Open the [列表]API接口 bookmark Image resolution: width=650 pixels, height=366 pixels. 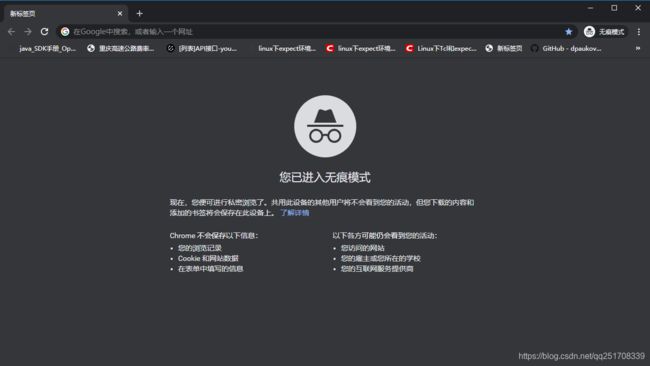coord(202,48)
